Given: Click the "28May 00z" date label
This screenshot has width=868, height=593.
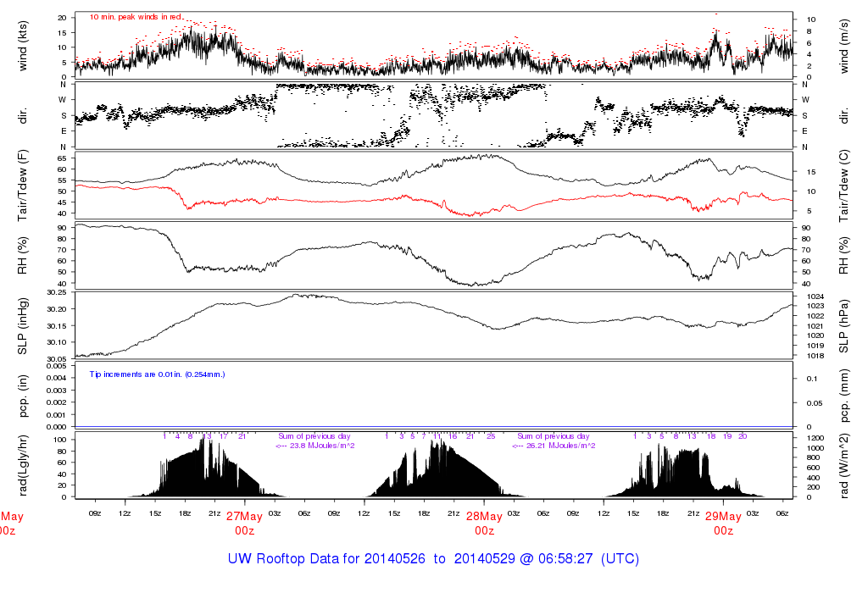Looking at the screenshot, I should click(484, 524).
